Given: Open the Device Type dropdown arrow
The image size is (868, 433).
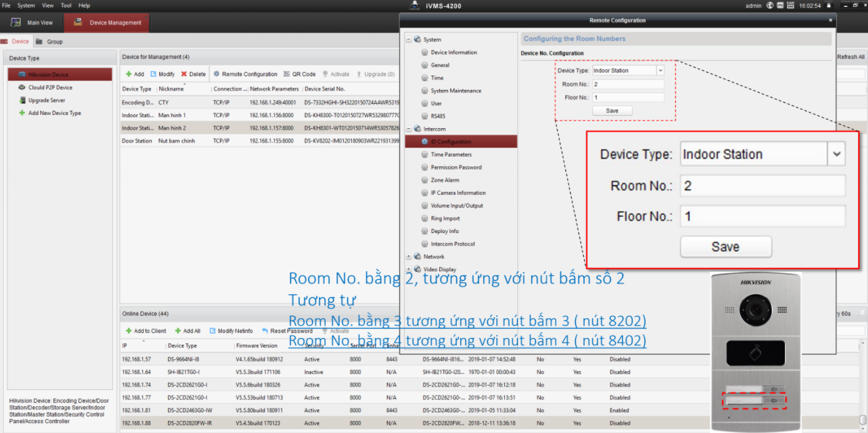Looking at the screenshot, I should point(661,71).
